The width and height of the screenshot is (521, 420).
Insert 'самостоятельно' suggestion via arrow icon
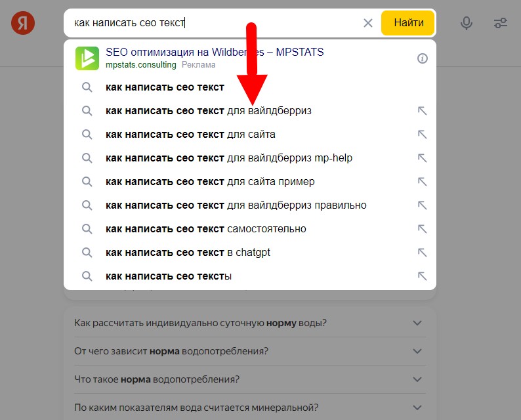point(422,229)
